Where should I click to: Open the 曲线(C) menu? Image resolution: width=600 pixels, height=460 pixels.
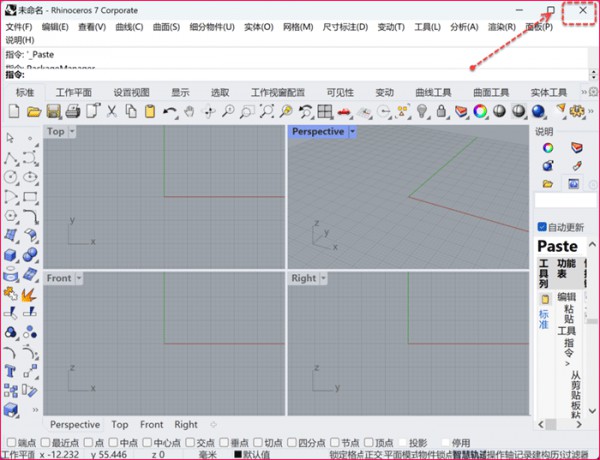129,27
